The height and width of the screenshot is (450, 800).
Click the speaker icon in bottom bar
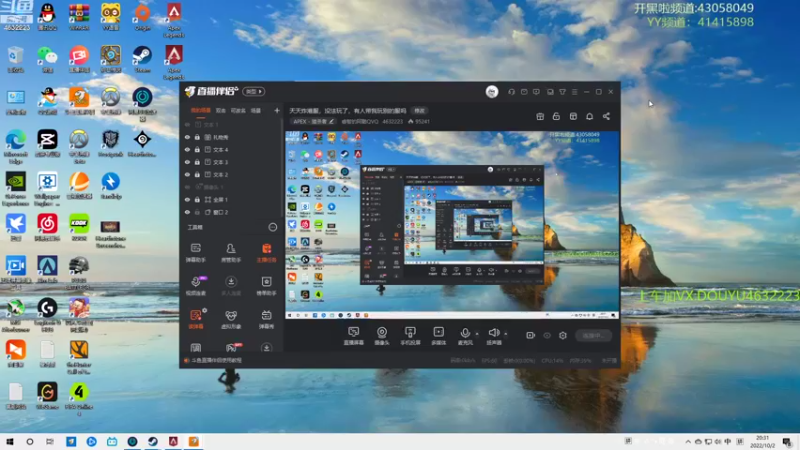click(x=493, y=334)
